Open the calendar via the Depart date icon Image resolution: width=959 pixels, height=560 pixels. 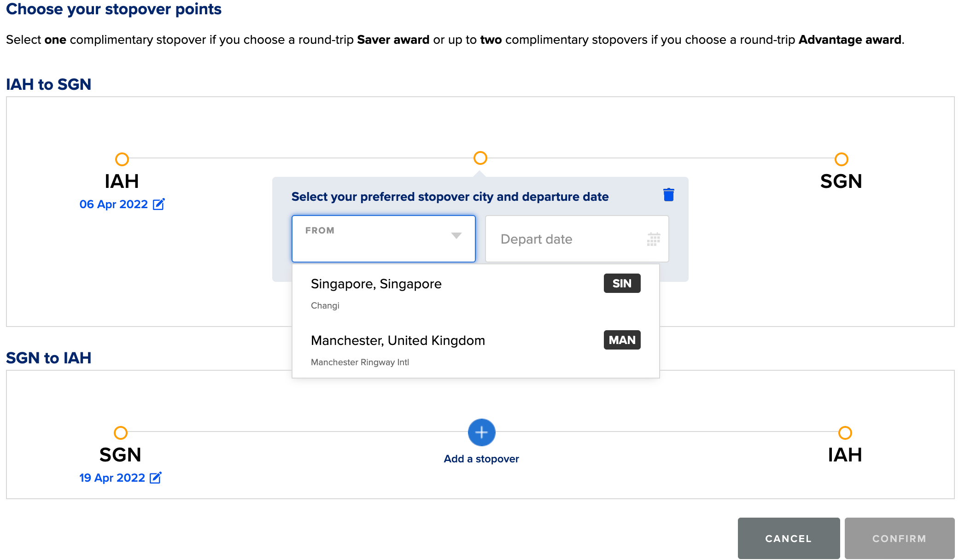point(653,239)
